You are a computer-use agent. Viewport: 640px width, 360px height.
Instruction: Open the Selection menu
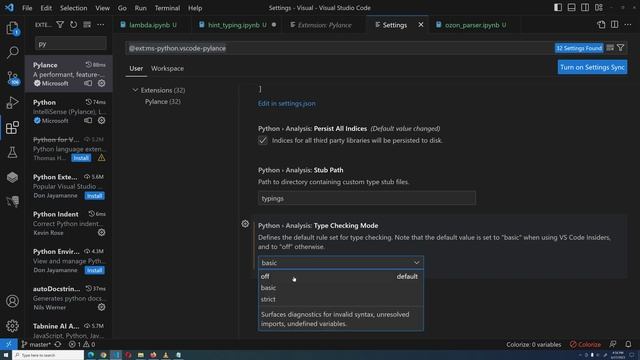[x=73, y=8]
